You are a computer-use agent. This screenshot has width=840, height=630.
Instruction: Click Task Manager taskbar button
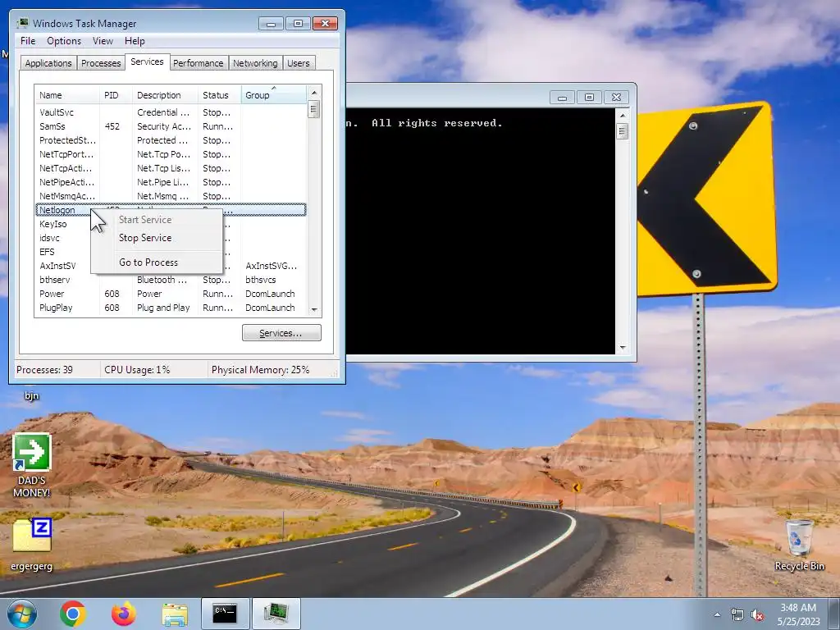[x=276, y=614]
